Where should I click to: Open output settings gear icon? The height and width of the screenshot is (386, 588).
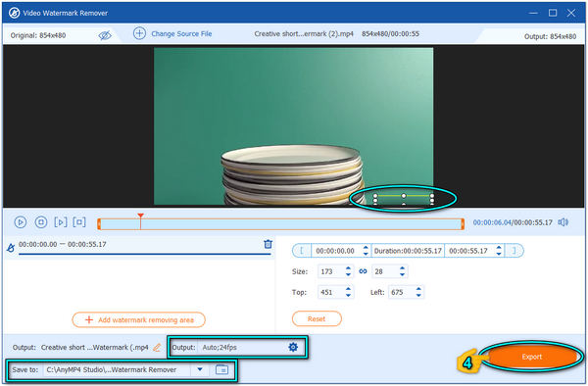coord(293,347)
